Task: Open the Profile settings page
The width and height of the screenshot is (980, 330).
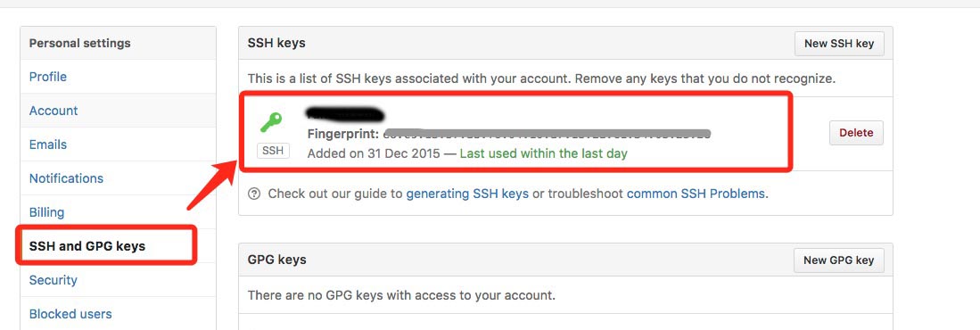Action: [48, 77]
